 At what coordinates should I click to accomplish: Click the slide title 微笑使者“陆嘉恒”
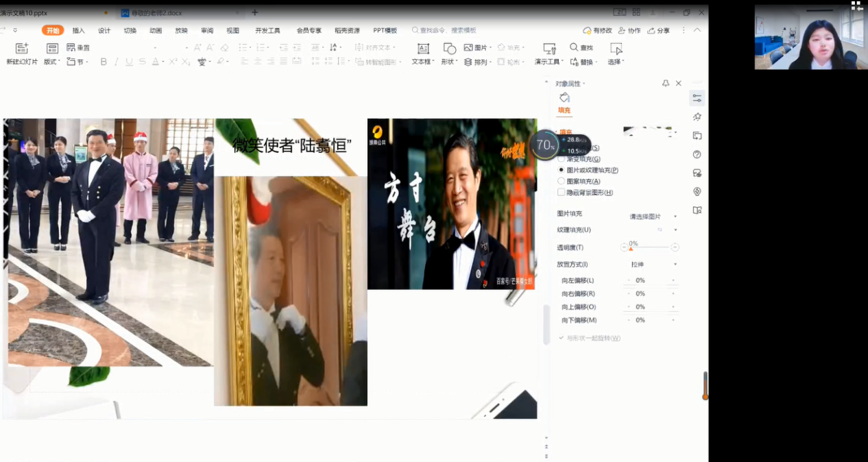[292, 145]
